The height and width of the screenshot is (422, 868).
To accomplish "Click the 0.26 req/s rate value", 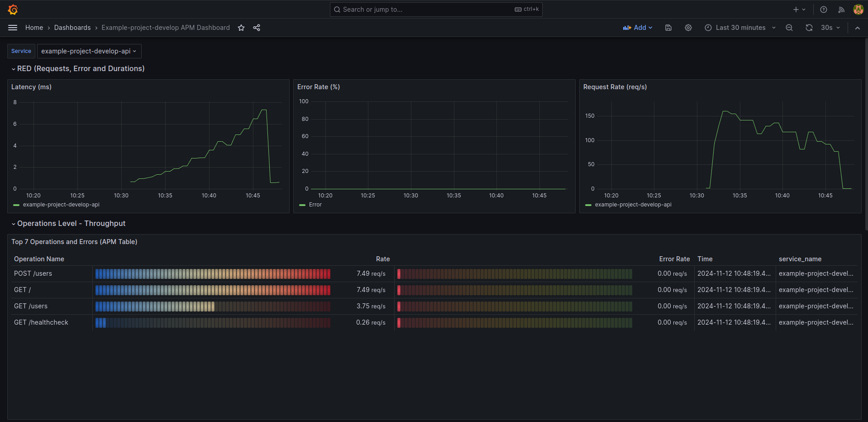I will point(371,322).
